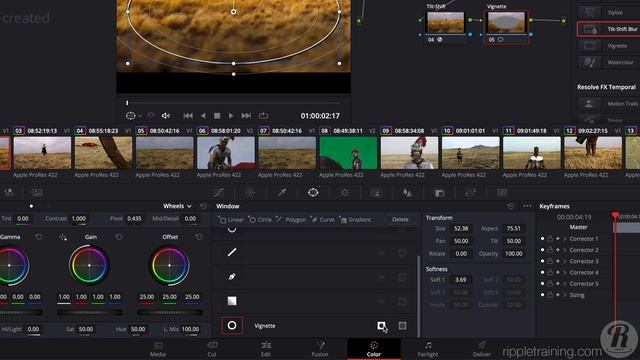
Task: Add a Circle window
Action: 260,220
